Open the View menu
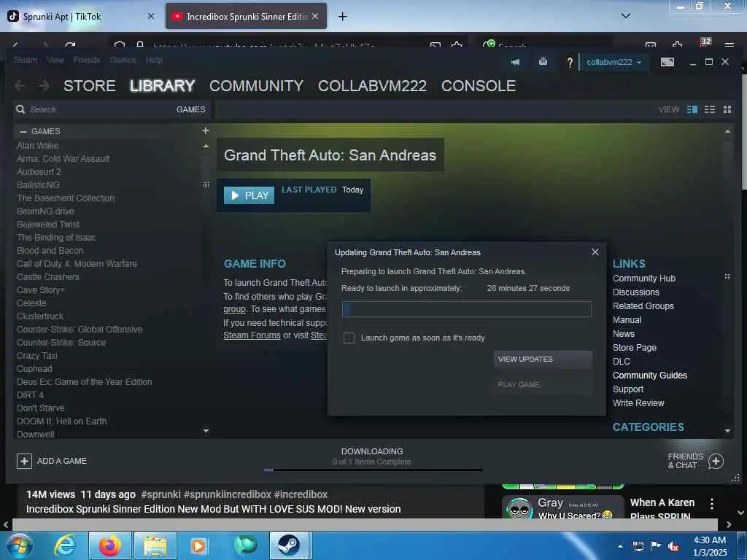Image resolution: width=747 pixels, height=560 pixels. (55, 60)
